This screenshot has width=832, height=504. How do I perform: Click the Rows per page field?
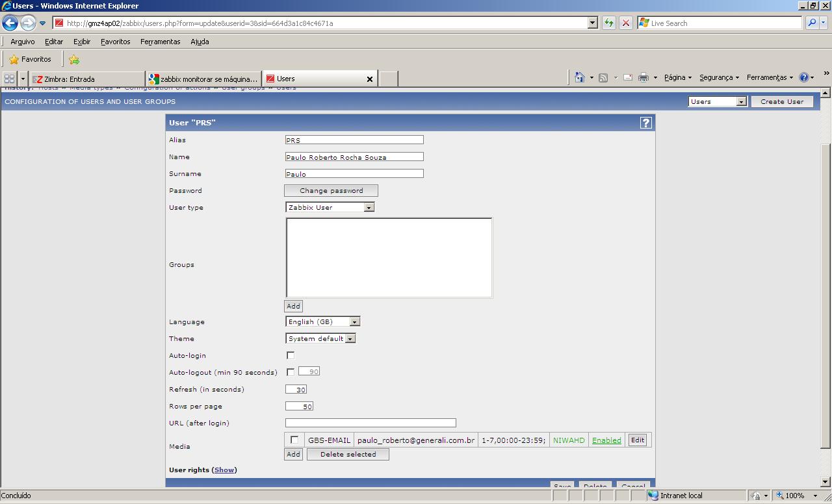coord(299,406)
